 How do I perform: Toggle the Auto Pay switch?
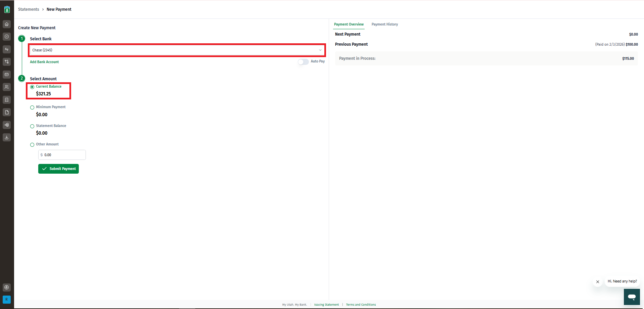tap(303, 62)
